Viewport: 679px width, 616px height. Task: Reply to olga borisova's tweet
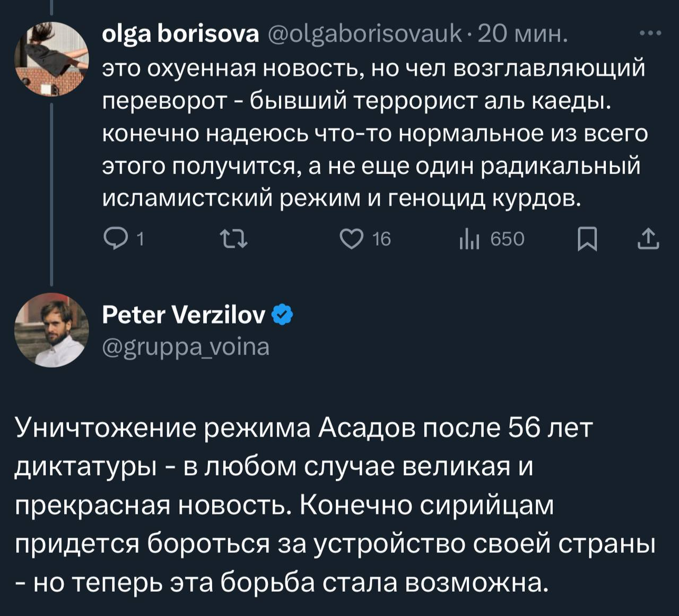[113, 240]
